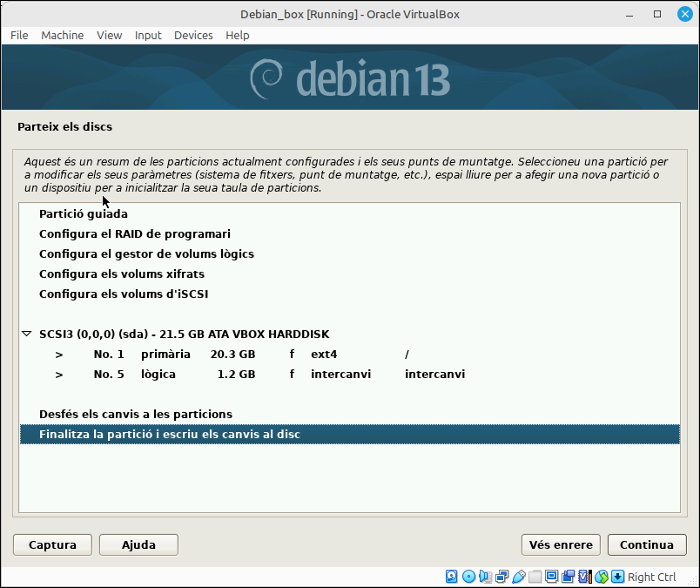
Task: Click the keyboard capture arrow icon
Action: tap(618, 577)
